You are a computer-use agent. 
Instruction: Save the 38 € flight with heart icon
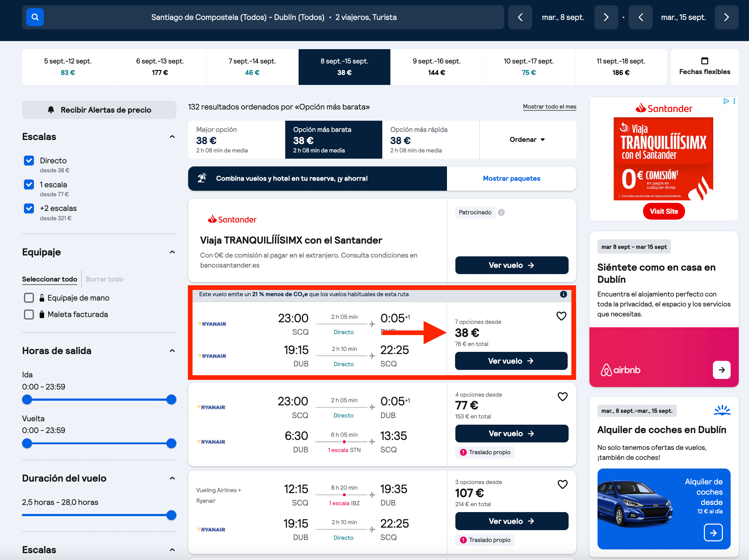pos(561,316)
